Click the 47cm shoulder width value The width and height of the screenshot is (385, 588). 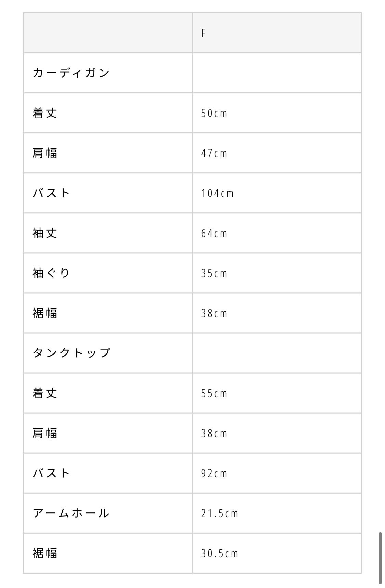[214, 153]
